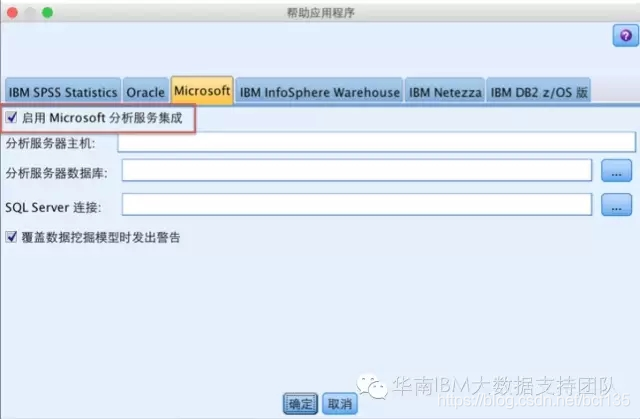Image resolution: width=640 pixels, height=419 pixels.
Task: Select the Microsoft tab
Action: (202, 91)
